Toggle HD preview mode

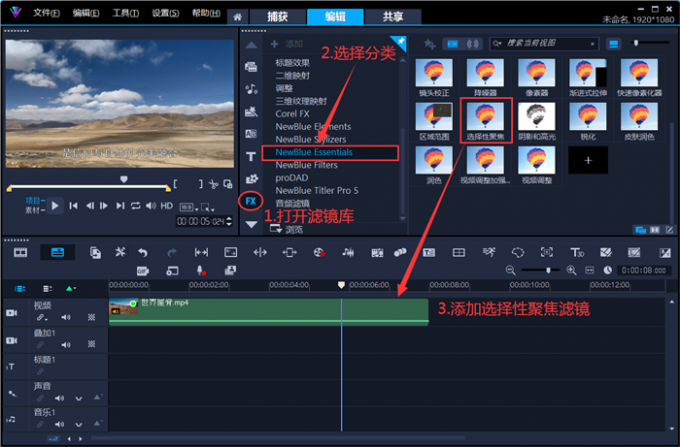167,205
